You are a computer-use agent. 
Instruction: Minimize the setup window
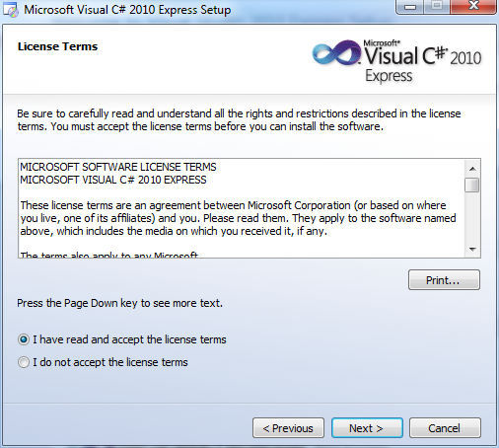tap(410, 6)
